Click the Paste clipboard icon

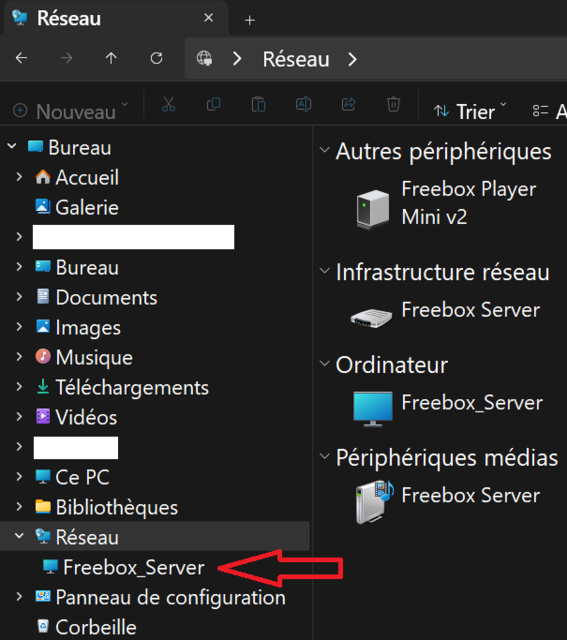point(258,104)
